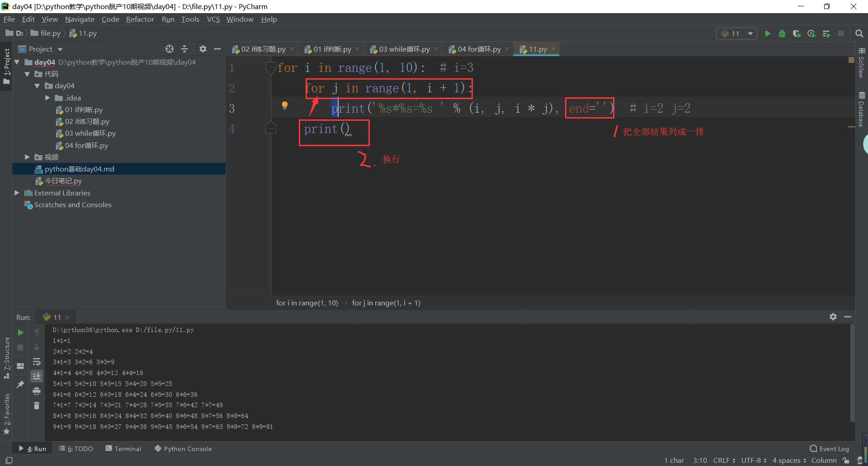This screenshot has width=868, height=466.
Task: Open the VCS menu
Action: (213, 19)
